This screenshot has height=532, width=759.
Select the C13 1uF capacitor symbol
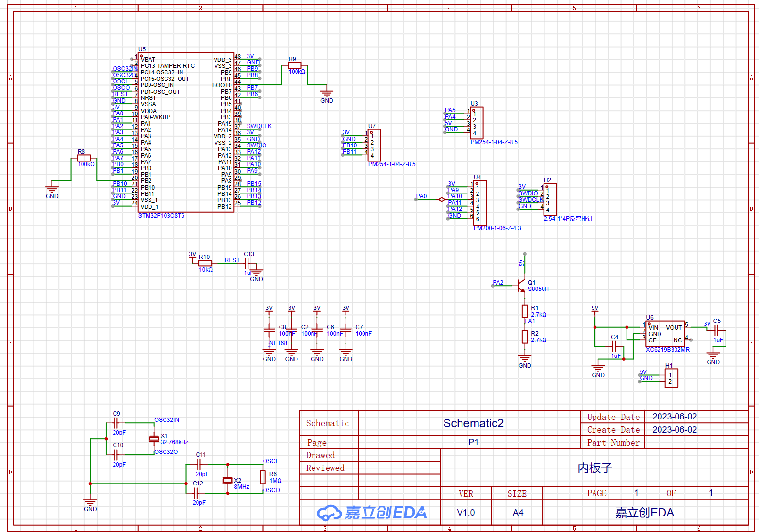(x=247, y=263)
